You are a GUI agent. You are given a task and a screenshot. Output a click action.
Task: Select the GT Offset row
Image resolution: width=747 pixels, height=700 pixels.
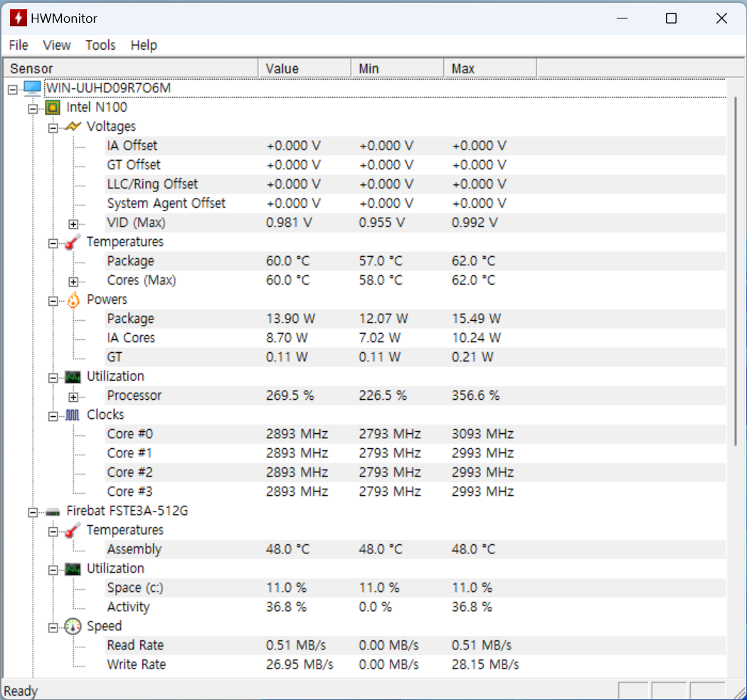415,165
